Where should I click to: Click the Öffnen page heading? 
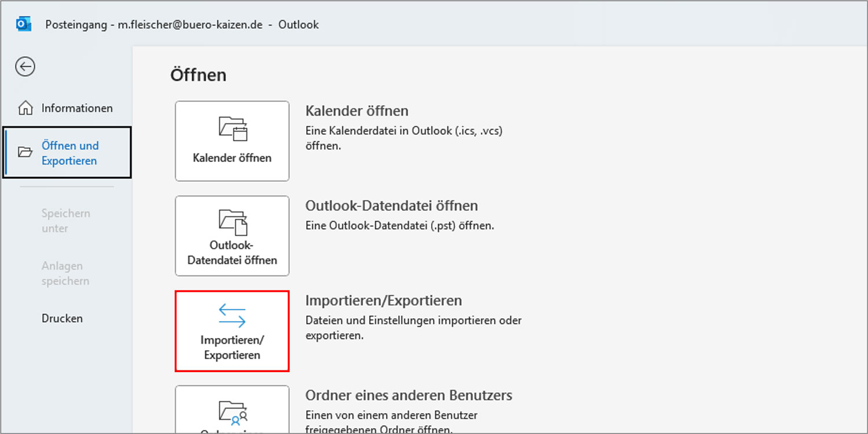(198, 74)
